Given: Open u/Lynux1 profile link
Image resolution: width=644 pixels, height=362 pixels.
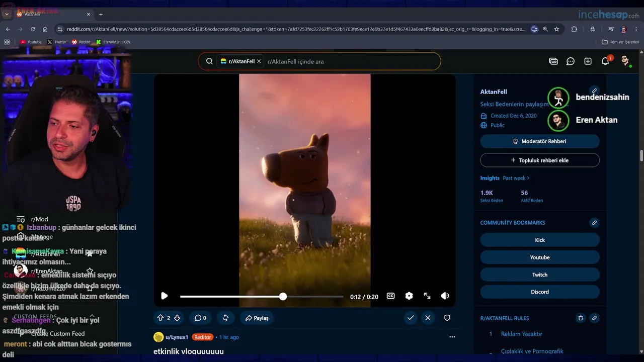Looking at the screenshot, I should tap(177, 337).
